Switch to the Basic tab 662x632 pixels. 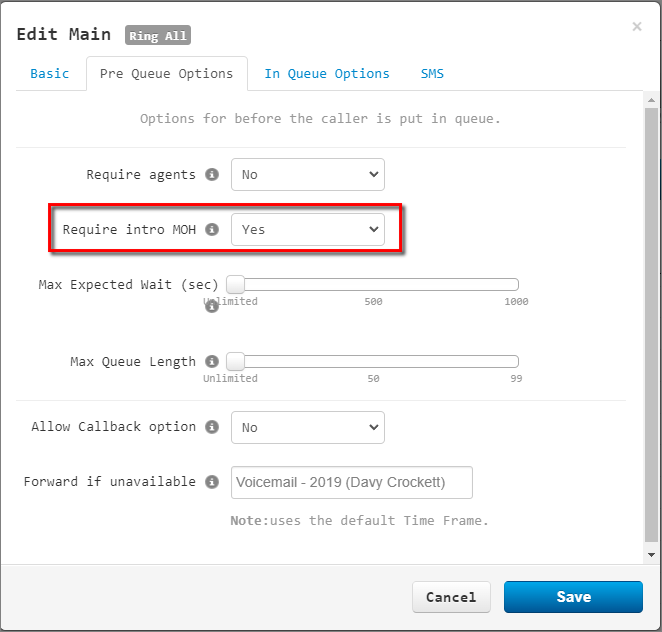(x=50, y=73)
